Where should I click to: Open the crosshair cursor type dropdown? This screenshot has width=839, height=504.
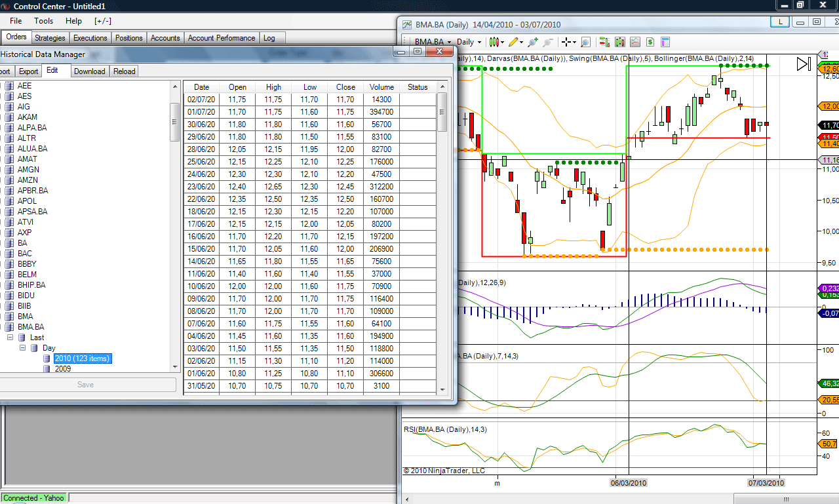coord(568,42)
